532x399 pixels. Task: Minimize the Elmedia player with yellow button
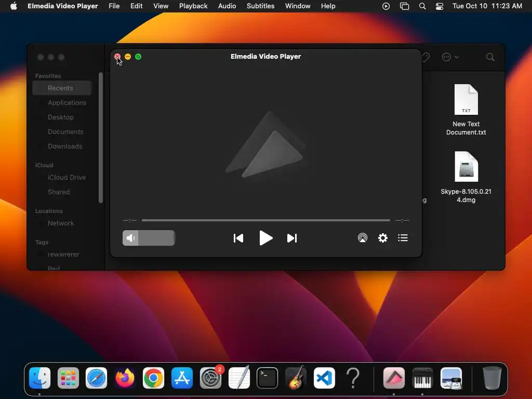pyautogui.click(x=128, y=57)
